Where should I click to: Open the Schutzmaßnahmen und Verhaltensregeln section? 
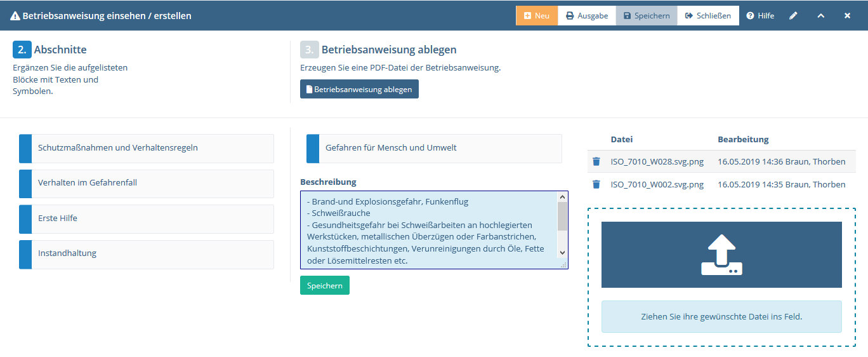click(147, 148)
